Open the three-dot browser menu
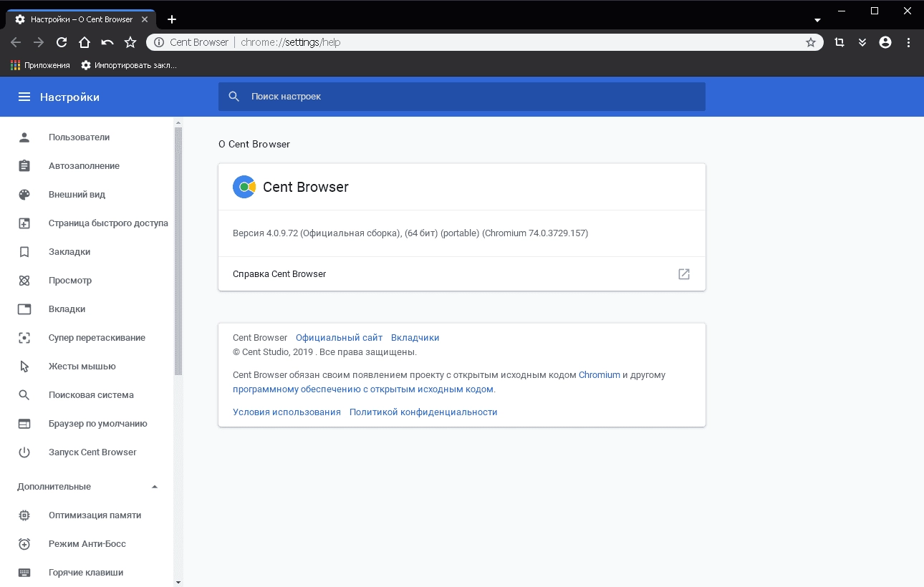The image size is (924, 587). click(908, 42)
